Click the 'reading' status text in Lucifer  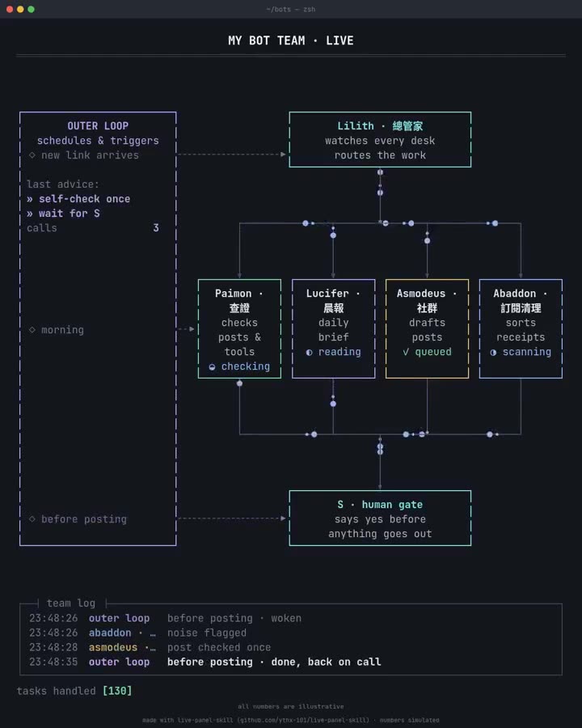point(339,352)
